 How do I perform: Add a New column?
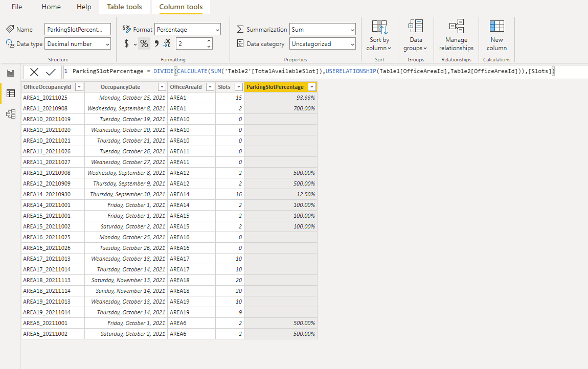497,36
